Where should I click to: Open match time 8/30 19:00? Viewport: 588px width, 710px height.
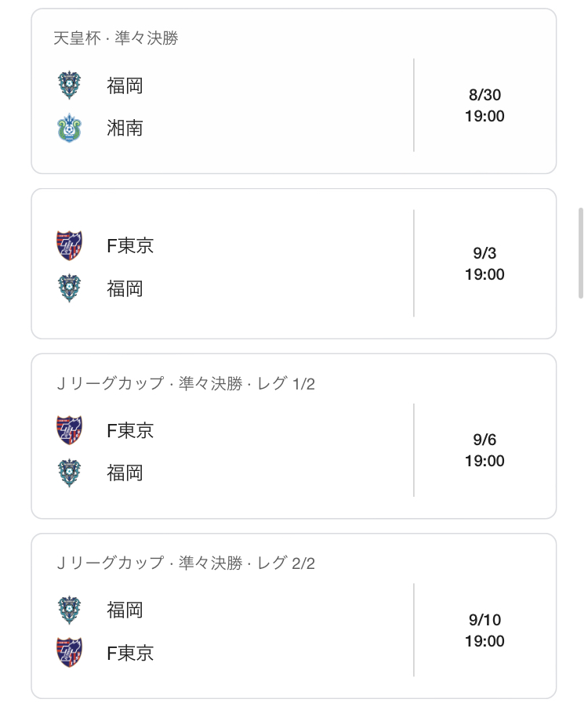(x=485, y=106)
